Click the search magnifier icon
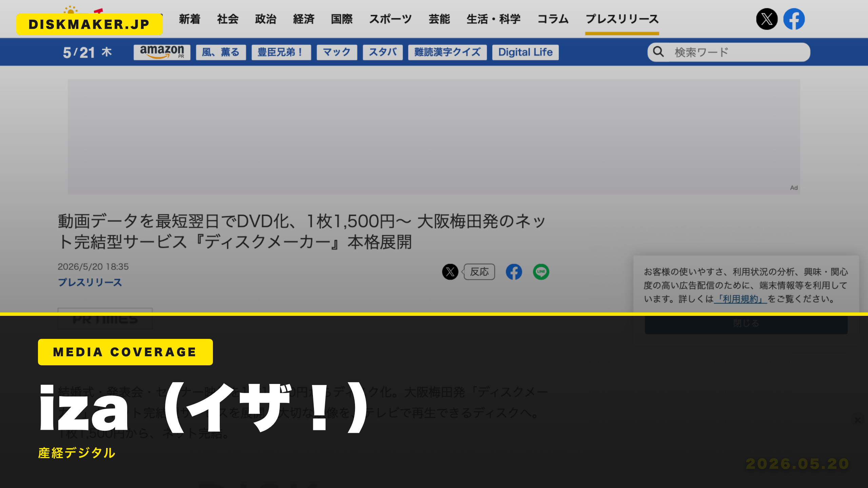Image resolution: width=868 pixels, height=488 pixels. click(658, 52)
